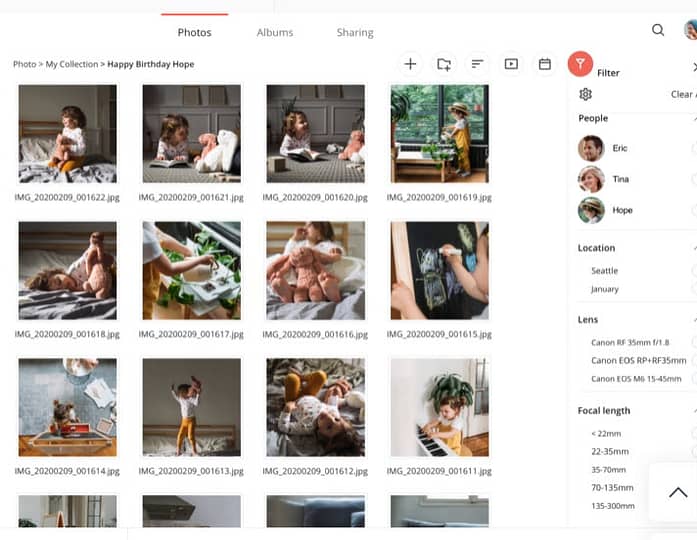Viewport: 697px width, 540px height.
Task: Select 70-135mm focal length option
Action: (x=612, y=488)
